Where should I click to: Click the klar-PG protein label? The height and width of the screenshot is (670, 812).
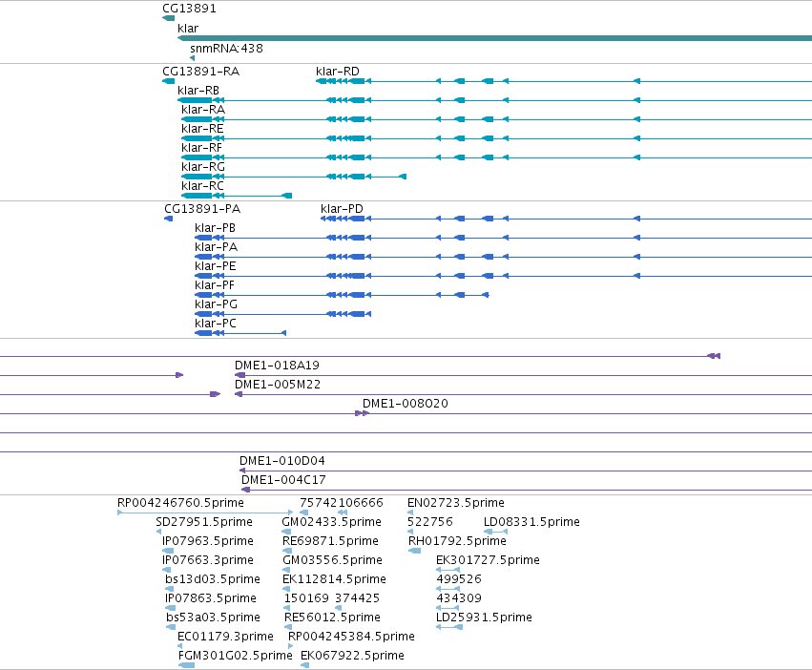coord(216,304)
